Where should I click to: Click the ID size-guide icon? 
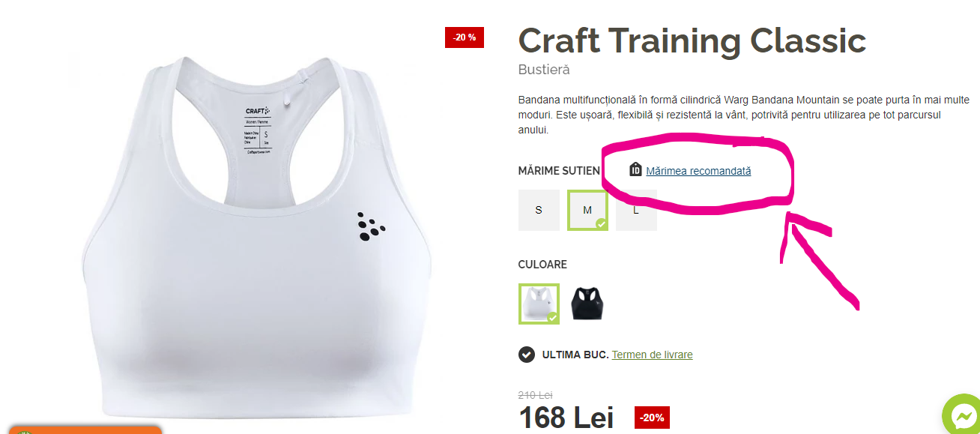pyautogui.click(x=635, y=169)
